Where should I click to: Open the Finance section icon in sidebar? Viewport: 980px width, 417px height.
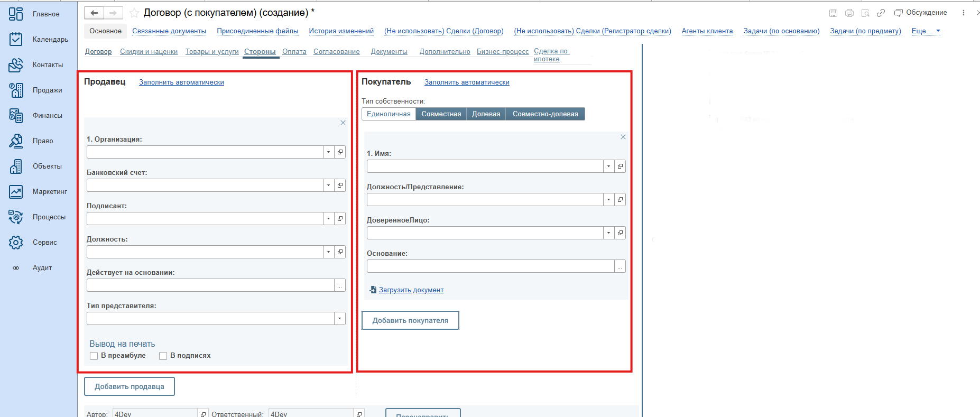(x=16, y=116)
